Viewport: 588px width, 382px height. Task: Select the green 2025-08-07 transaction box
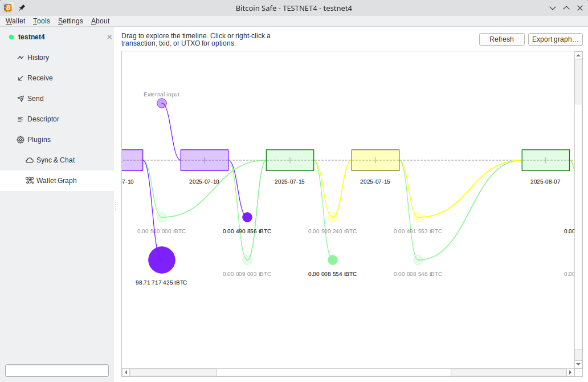(x=546, y=160)
